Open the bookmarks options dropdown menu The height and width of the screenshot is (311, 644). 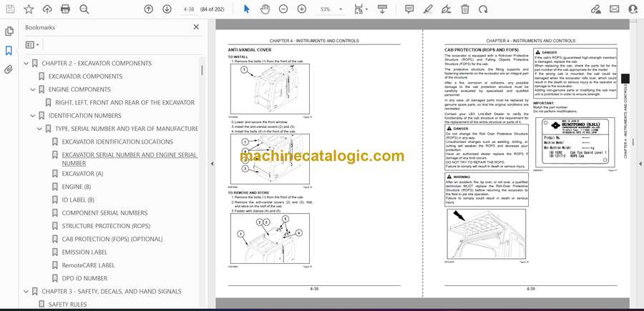tap(32, 45)
